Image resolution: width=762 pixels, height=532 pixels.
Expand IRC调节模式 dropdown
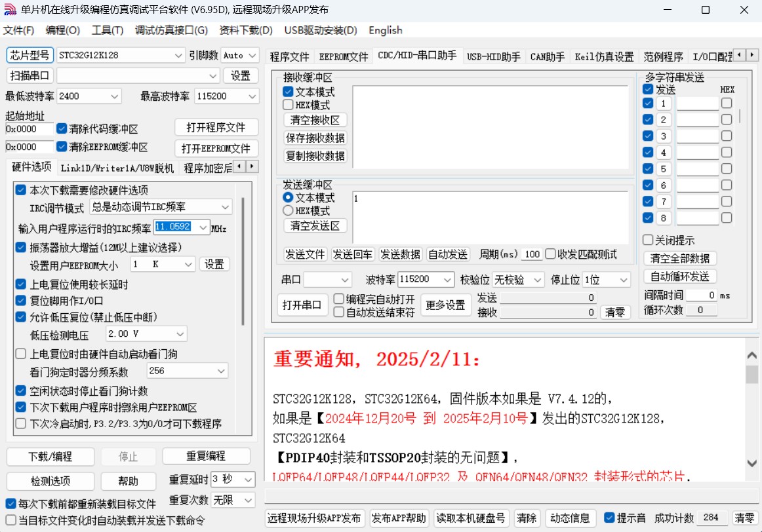225,207
